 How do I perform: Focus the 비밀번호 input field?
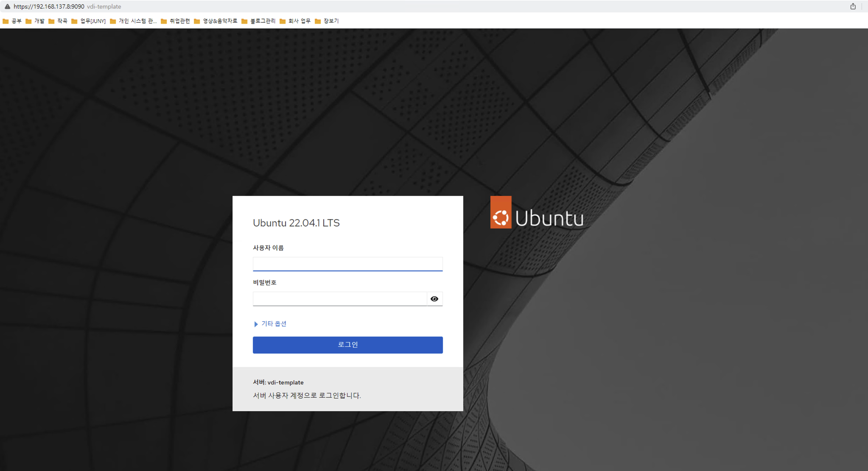[x=340, y=299]
